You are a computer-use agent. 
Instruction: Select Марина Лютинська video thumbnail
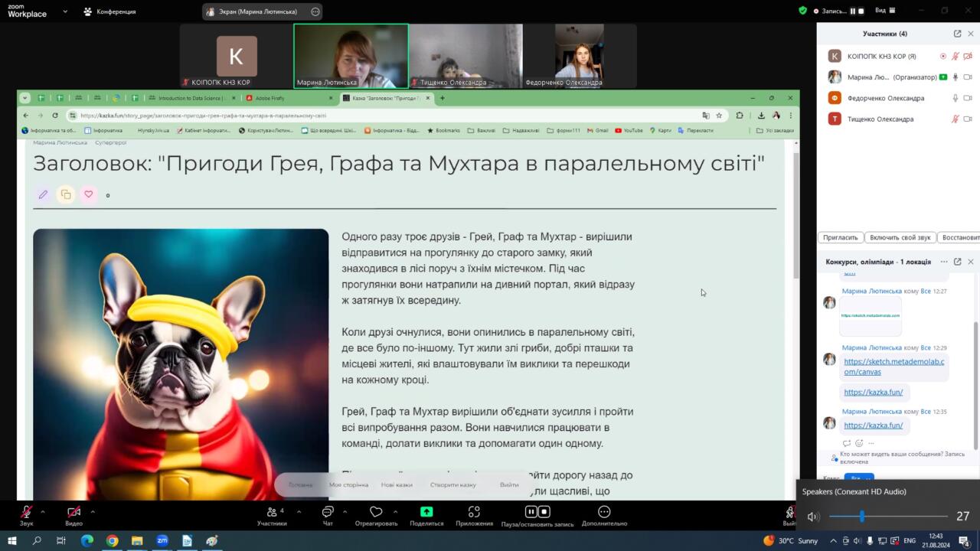tap(351, 56)
